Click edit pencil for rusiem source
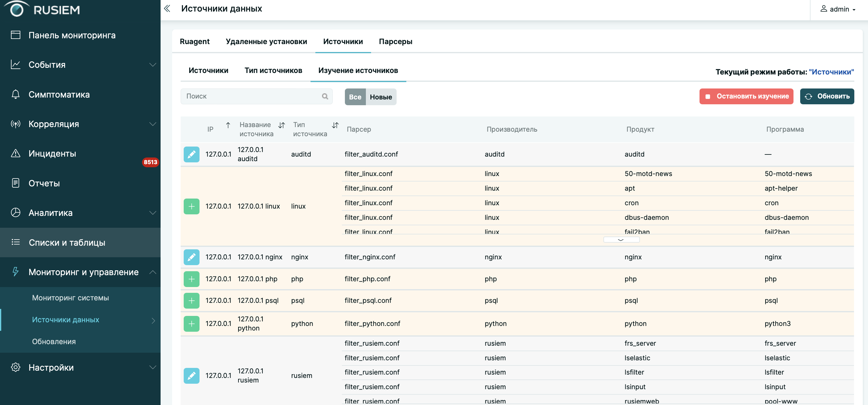 click(x=191, y=375)
